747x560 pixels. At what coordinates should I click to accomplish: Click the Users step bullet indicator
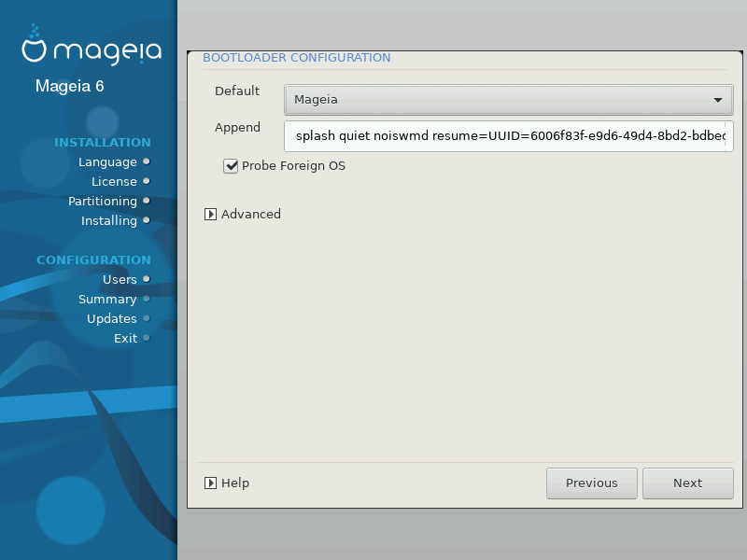147,279
